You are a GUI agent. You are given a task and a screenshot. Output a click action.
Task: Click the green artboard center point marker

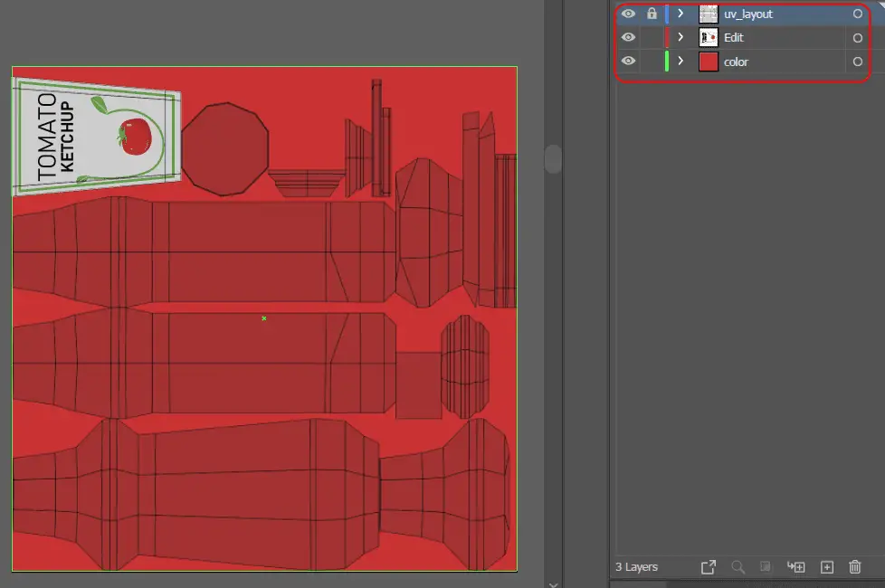264,318
